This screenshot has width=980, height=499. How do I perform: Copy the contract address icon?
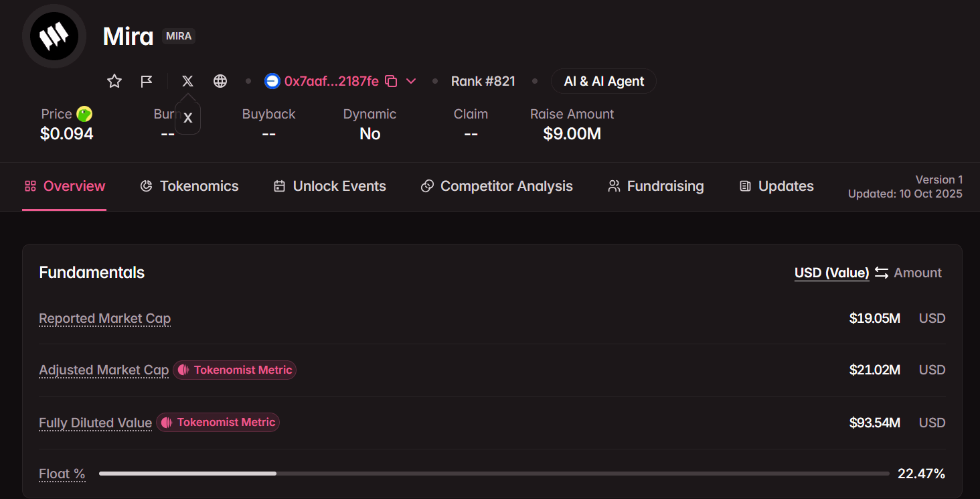pyautogui.click(x=392, y=81)
